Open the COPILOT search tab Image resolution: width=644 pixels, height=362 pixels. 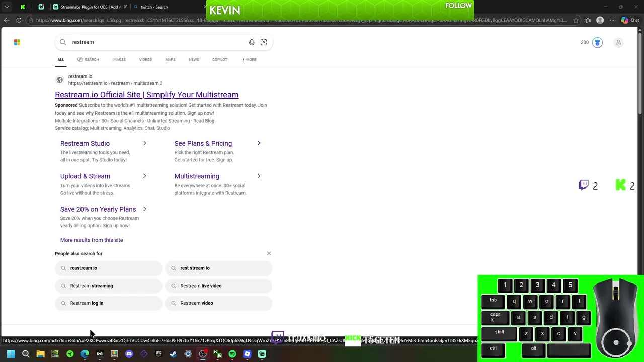tap(219, 60)
